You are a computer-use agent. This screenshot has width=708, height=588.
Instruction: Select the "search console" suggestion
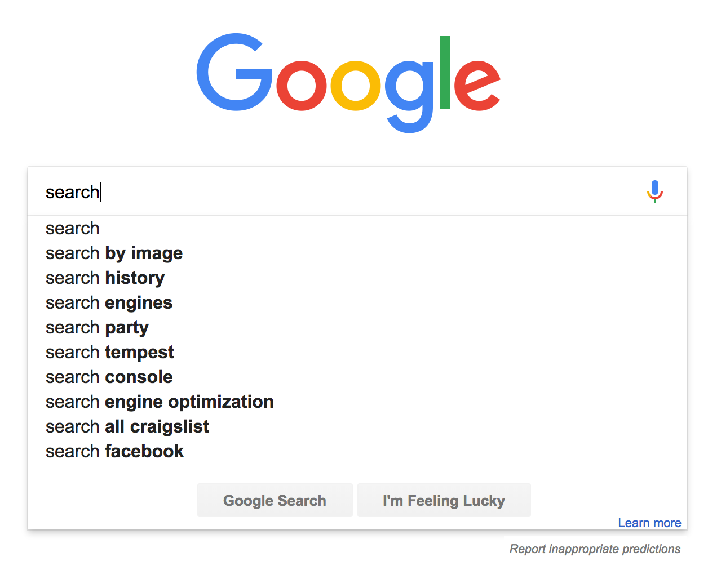[109, 377]
